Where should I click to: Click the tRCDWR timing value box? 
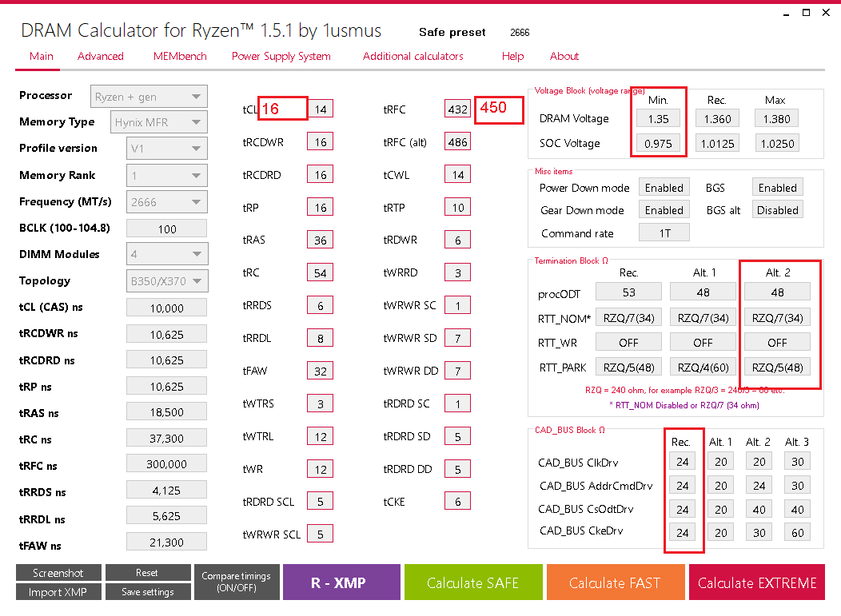pyautogui.click(x=321, y=141)
